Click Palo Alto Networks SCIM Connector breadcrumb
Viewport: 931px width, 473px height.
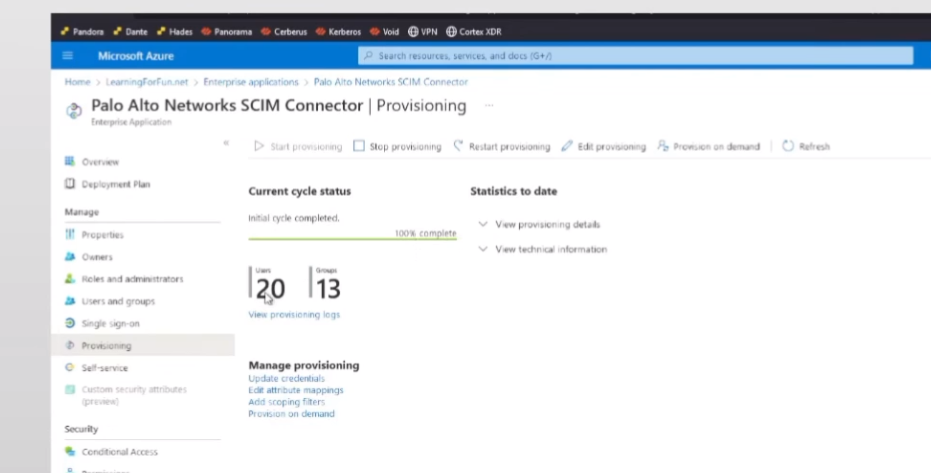(x=391, y=82)
